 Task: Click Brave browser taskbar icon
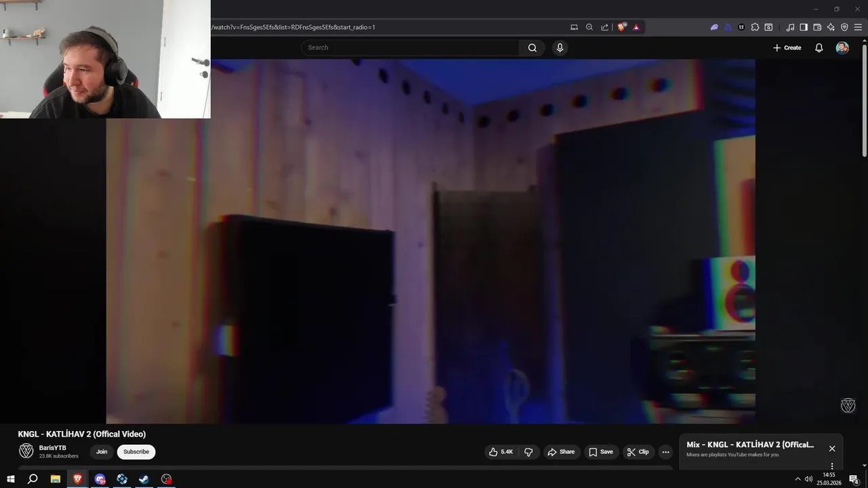pyautogui.click(x=77, y=479)
